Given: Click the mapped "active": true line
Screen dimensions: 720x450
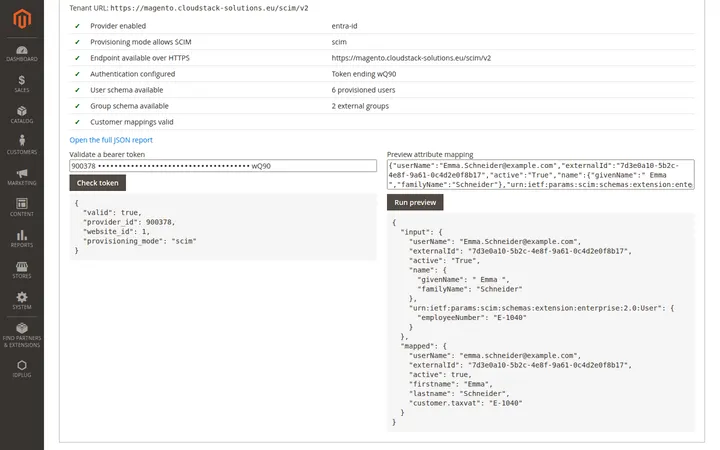Looking at the screenshot, I should coord(440,375).
